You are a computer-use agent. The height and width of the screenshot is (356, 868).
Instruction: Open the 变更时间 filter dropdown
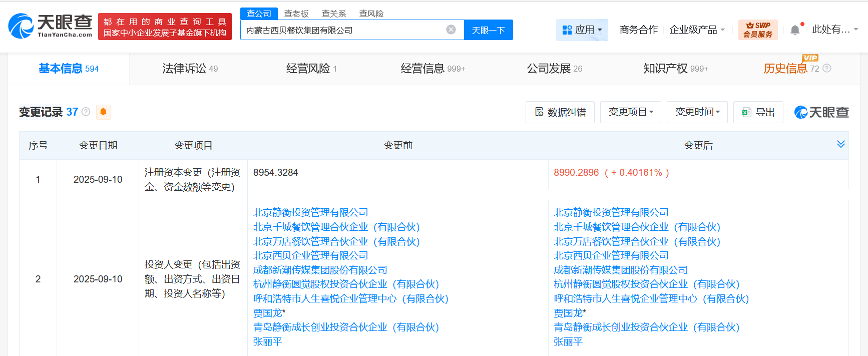pyautogui.click(x=697, y=112)
